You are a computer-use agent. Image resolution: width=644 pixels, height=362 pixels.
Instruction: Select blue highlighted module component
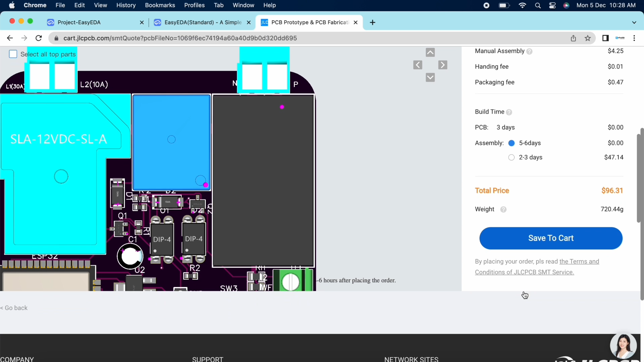(171, 142)
